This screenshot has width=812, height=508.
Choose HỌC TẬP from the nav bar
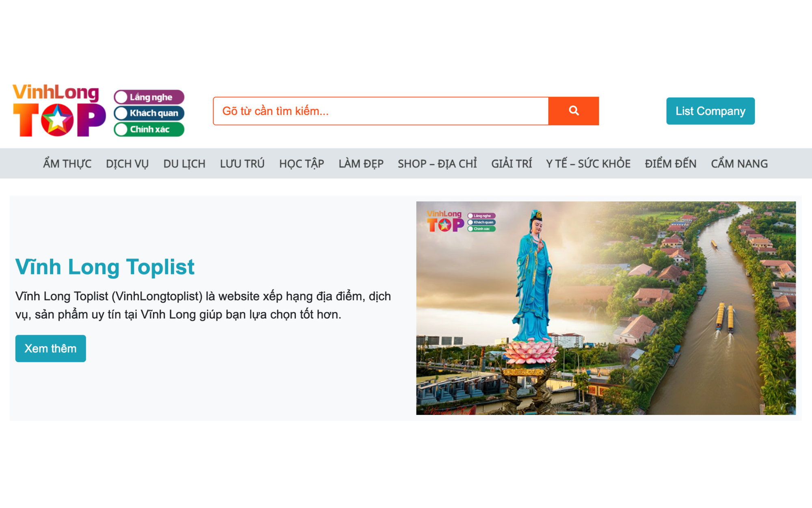[301, 163]
